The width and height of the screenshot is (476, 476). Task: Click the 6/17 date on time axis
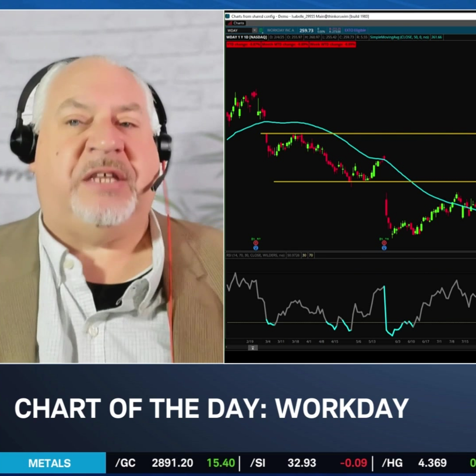click(426, 341)
